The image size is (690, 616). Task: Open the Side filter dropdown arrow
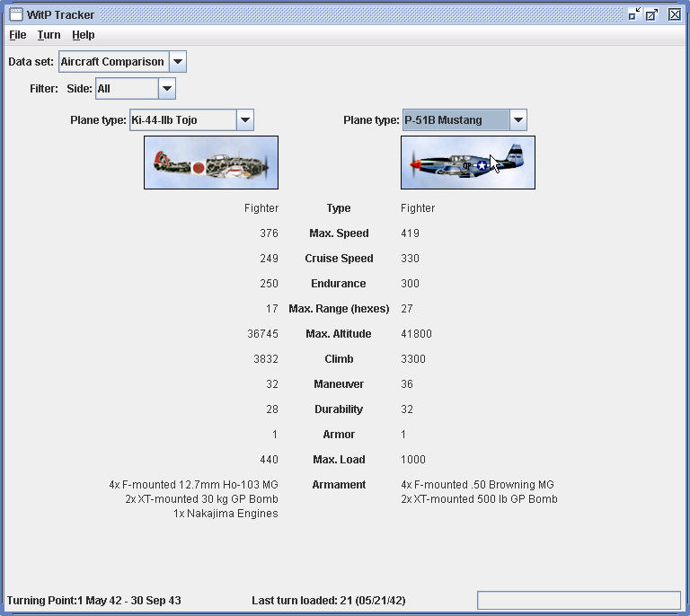167,88
